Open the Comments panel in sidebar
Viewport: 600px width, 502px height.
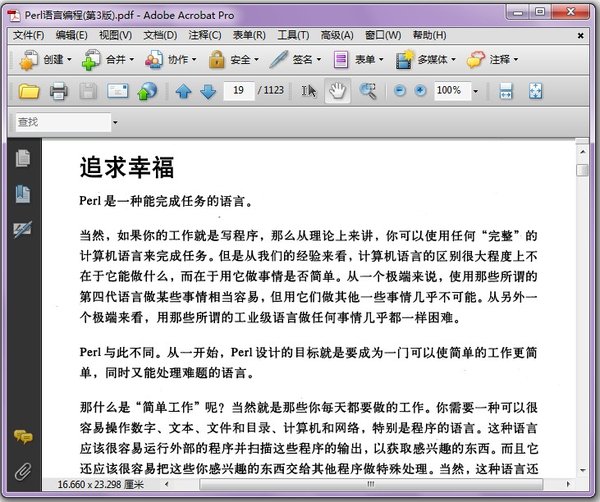coord(23,437)
